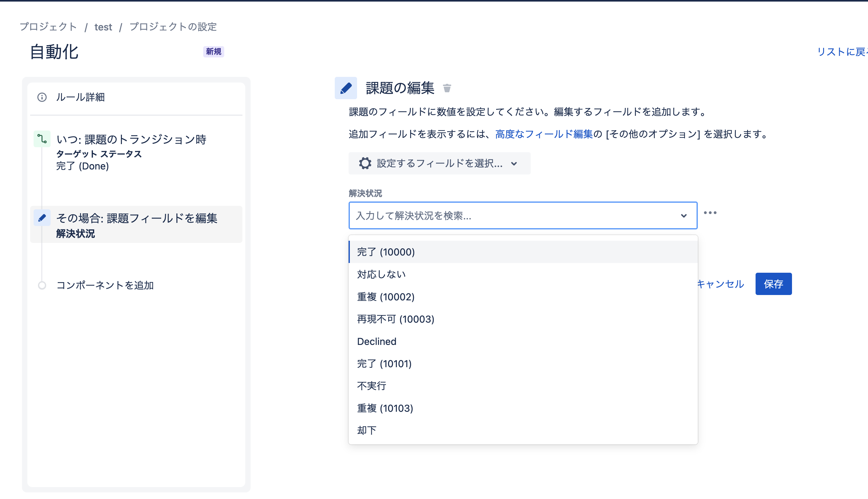This screenshot has height=499, width=868.
Task: Click the trash icon beside 課題の編集
Action: coord(447,88)
